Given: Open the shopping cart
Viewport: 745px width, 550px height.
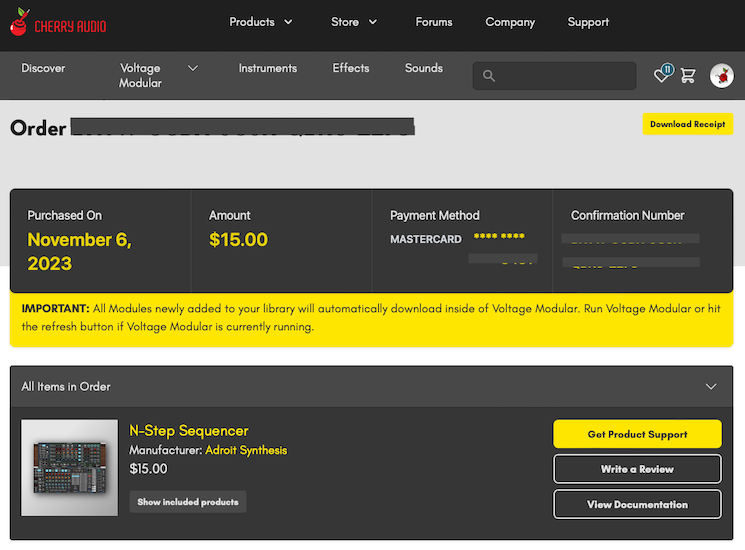Looking at the screenshot, I should click(x=688, y=76).
